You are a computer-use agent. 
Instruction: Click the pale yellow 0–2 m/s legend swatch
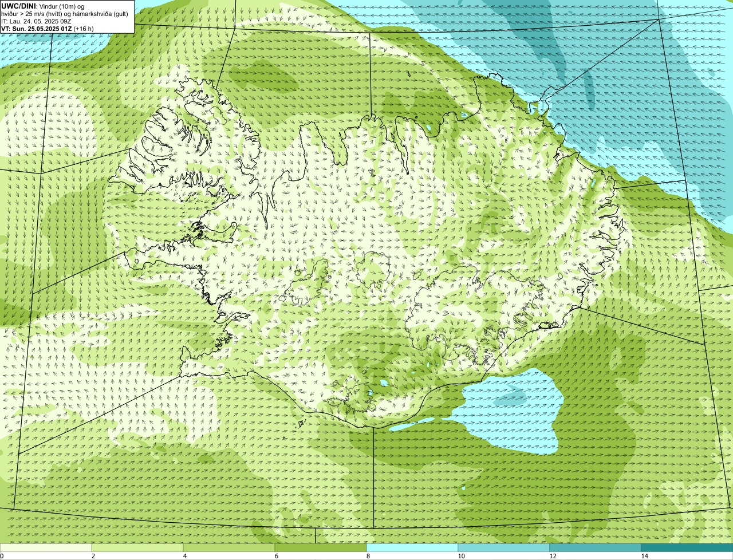click(46, 547)
